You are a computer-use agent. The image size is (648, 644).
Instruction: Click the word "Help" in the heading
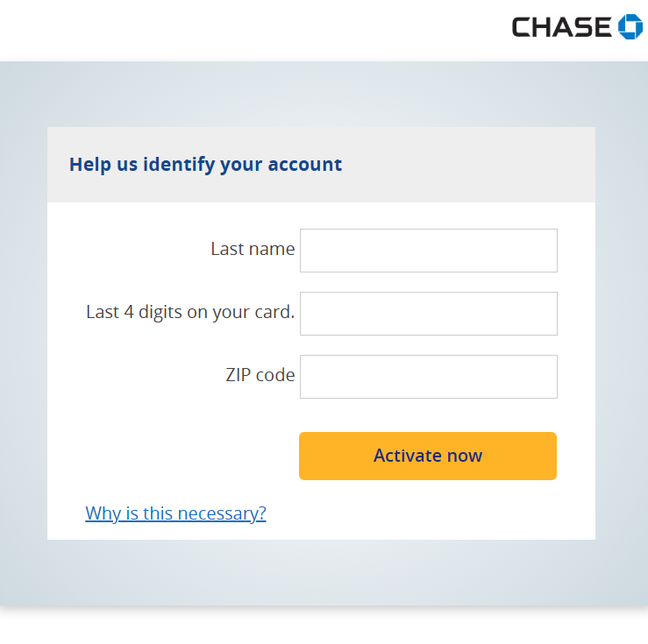(90, 165)
